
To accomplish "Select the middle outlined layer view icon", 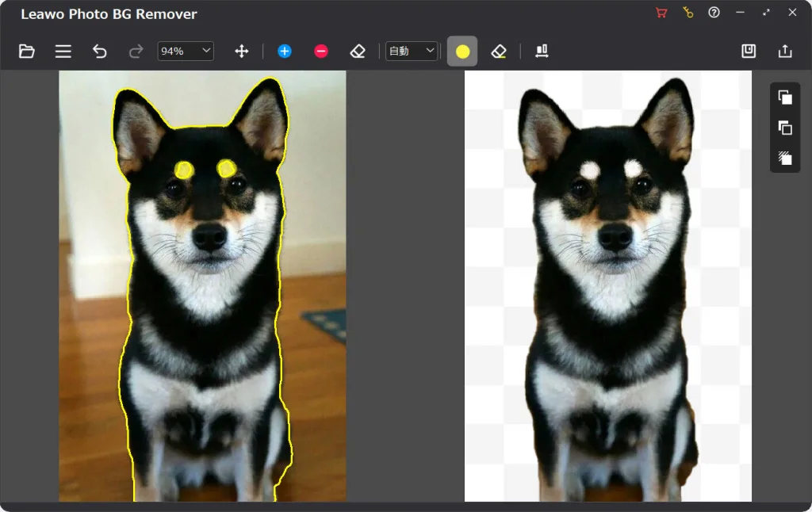I will 785,128.
